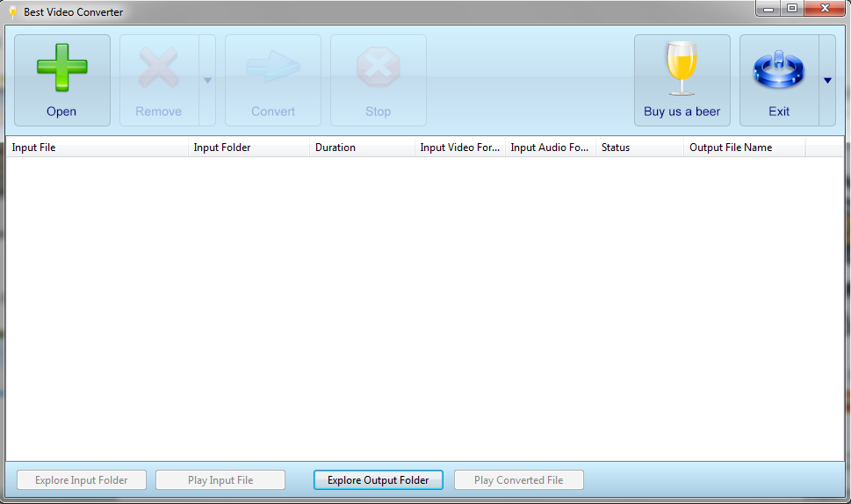The width and height of the screenshot is (851, 504).
Task: Click the Input Audio Format column header
Action: point(551,147)
